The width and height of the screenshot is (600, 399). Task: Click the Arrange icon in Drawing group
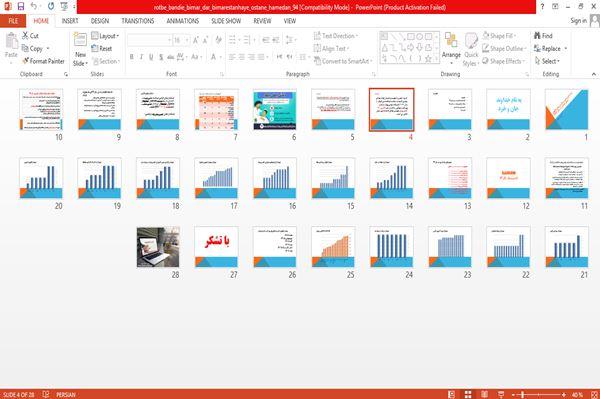click(451, 41)
